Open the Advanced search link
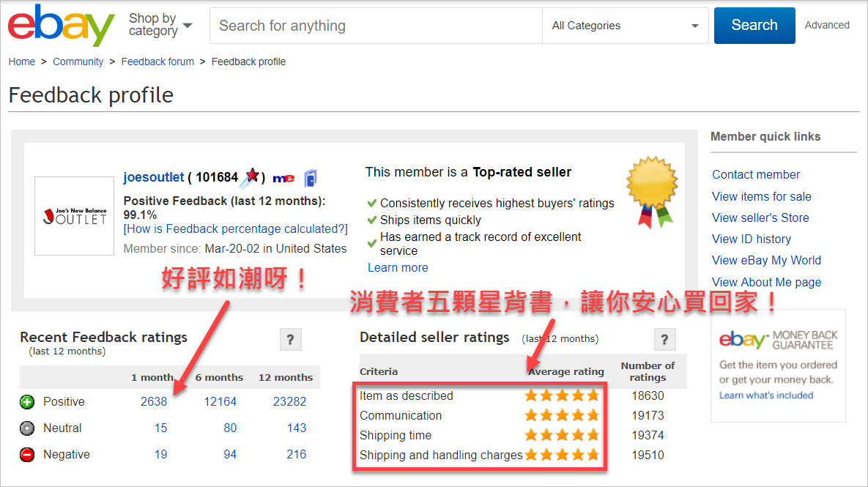868x487 pixels. pos(826,25)
